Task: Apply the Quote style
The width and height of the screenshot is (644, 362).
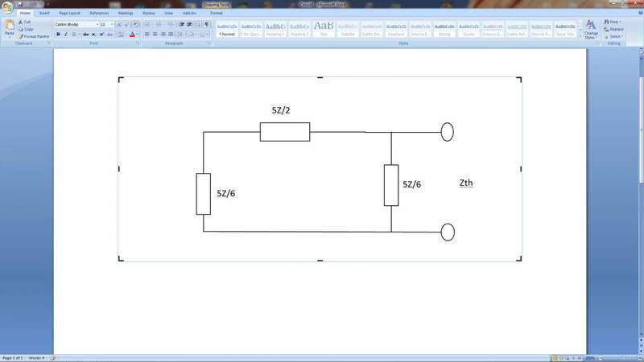Action: coord(469,29)
